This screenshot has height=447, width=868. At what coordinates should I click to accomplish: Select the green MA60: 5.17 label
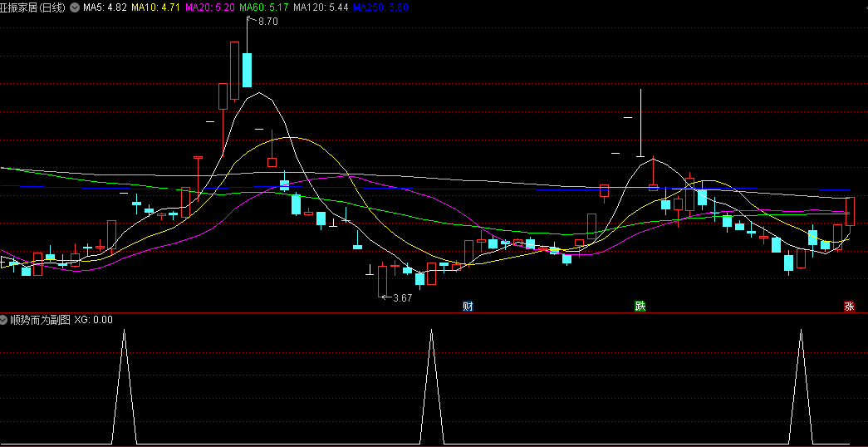[265, 7]
